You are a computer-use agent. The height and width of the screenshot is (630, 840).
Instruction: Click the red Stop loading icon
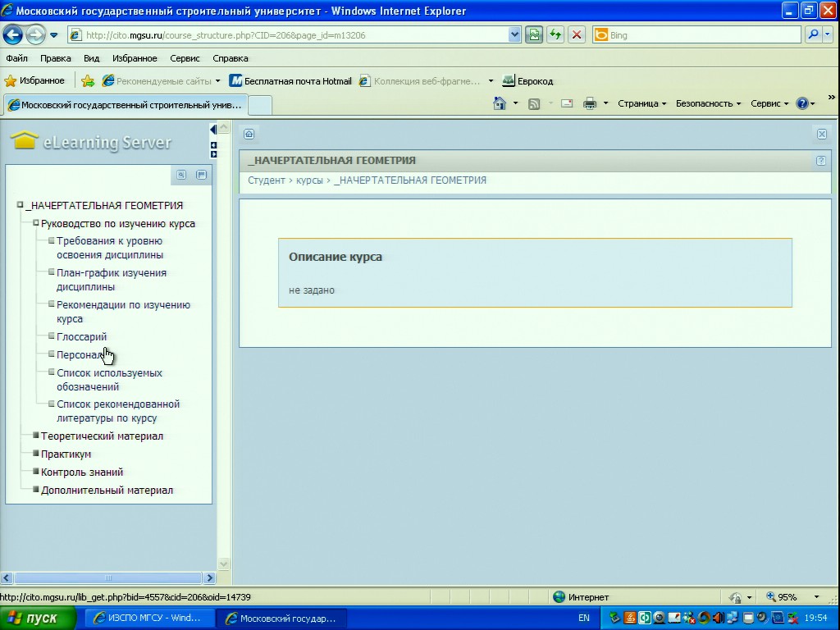[x=577, y=35]
